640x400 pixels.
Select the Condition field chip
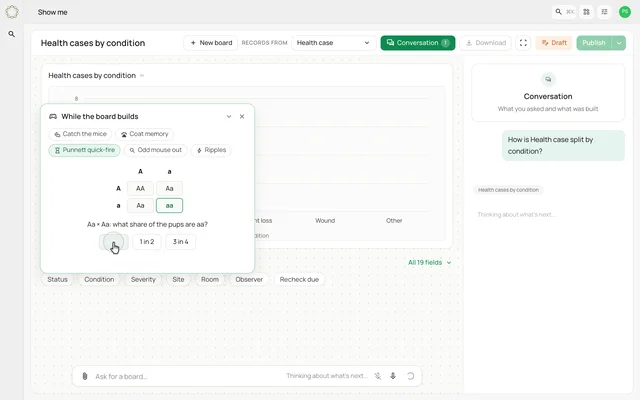coord(99,280)
